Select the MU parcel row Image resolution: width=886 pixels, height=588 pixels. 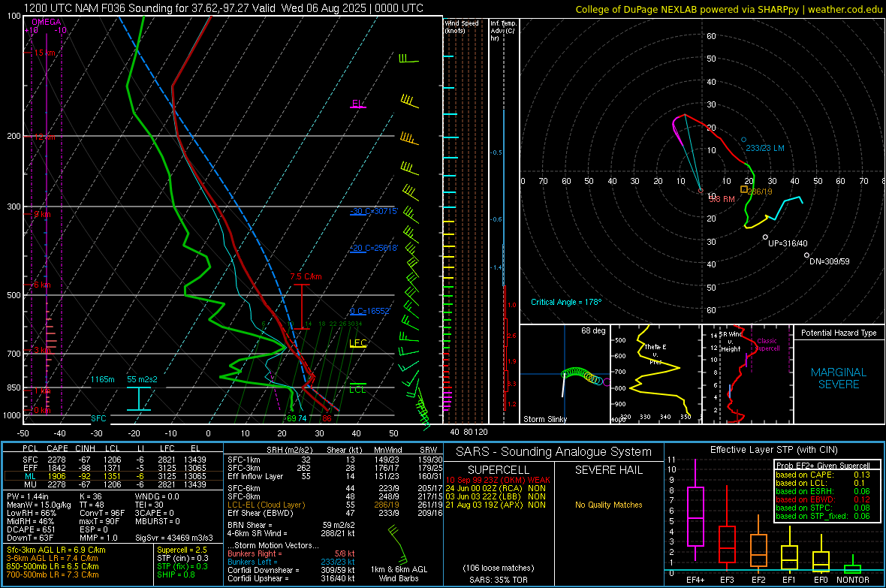coord(113,484)
